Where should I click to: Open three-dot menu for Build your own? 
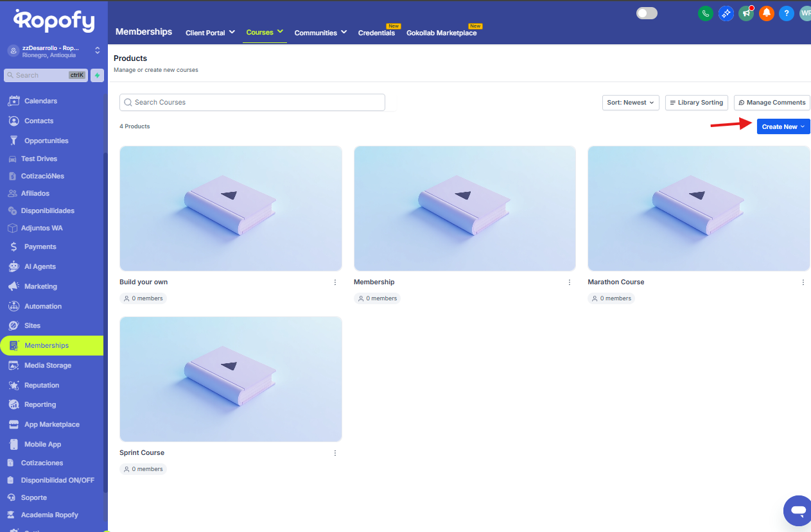pyautogui.click(x=335, y=282)
